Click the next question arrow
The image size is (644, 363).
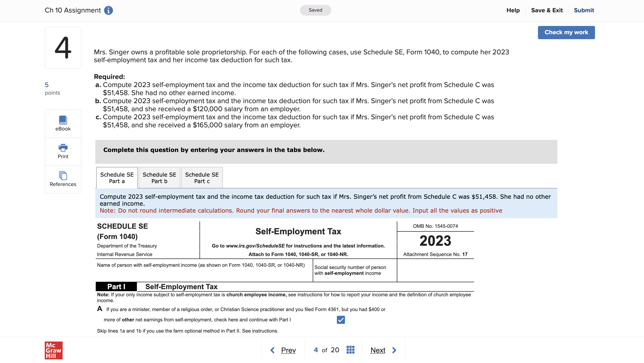pos(394,350)
